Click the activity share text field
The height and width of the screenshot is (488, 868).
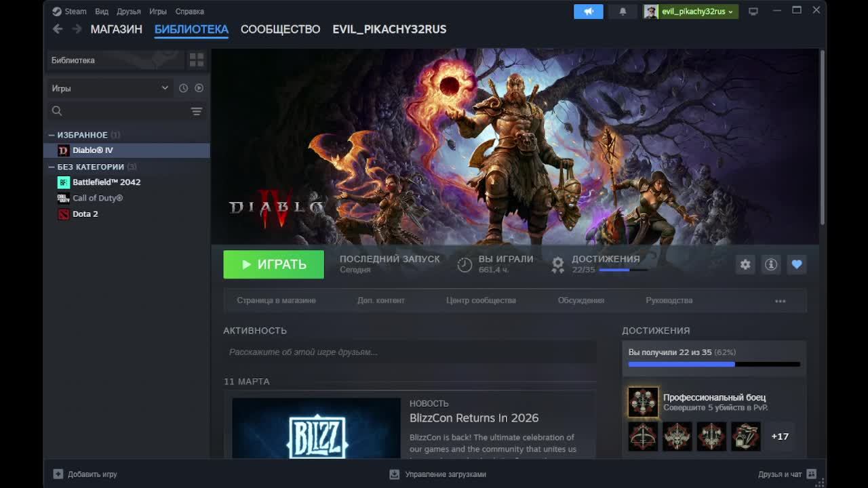click(410, 352)
